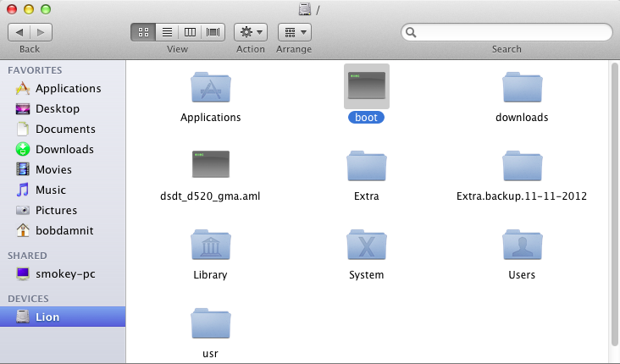Open the Library folder icon
This screenshot has height=364, width=620.
click(211, 245)
